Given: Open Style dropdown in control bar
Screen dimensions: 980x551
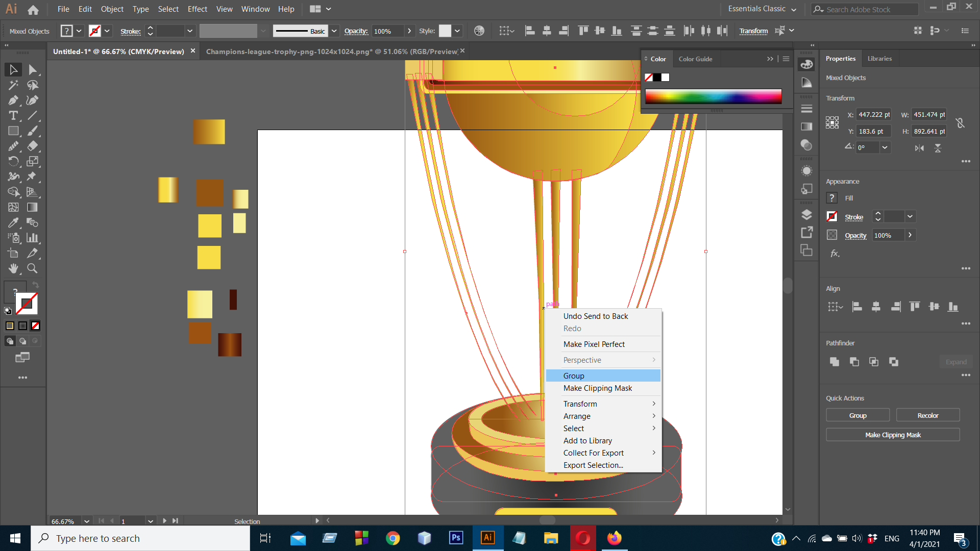Looking at the screenshot, I should click(457, 31).
